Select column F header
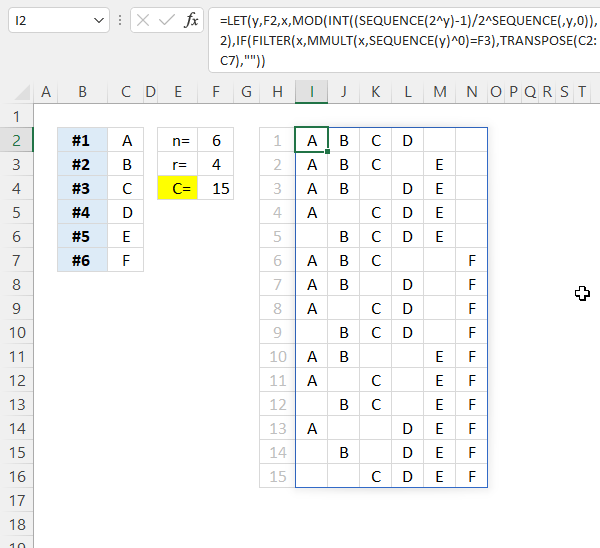The height and width of the screenshot is (548, 600). 216,92
